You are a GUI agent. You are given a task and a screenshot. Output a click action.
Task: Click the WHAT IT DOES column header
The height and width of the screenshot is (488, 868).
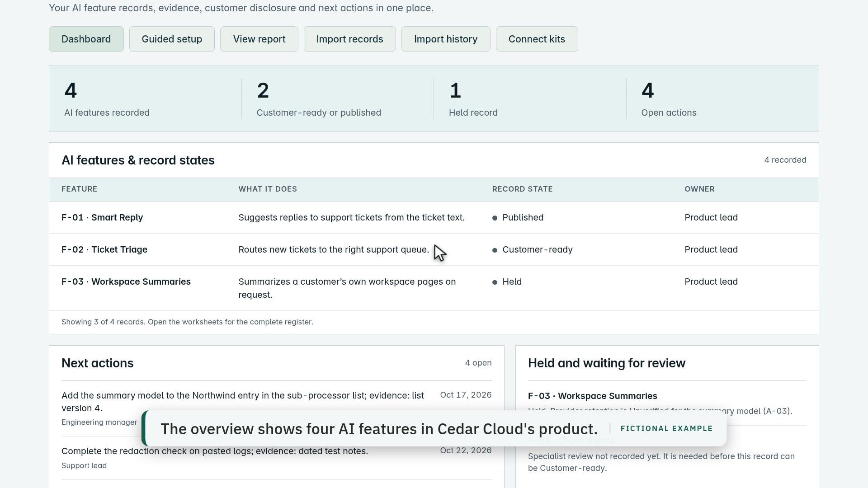(x=268, y=189)
